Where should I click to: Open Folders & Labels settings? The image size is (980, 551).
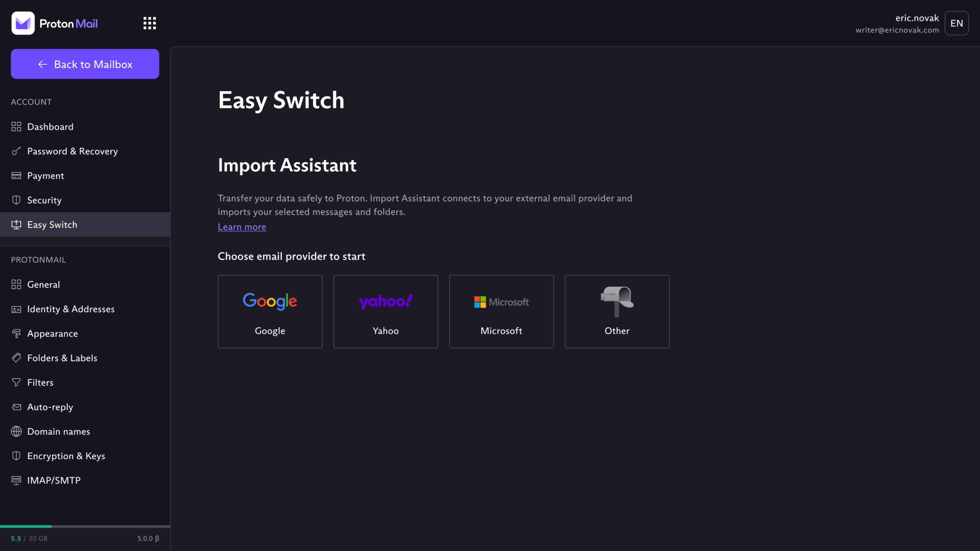point(85,358)
